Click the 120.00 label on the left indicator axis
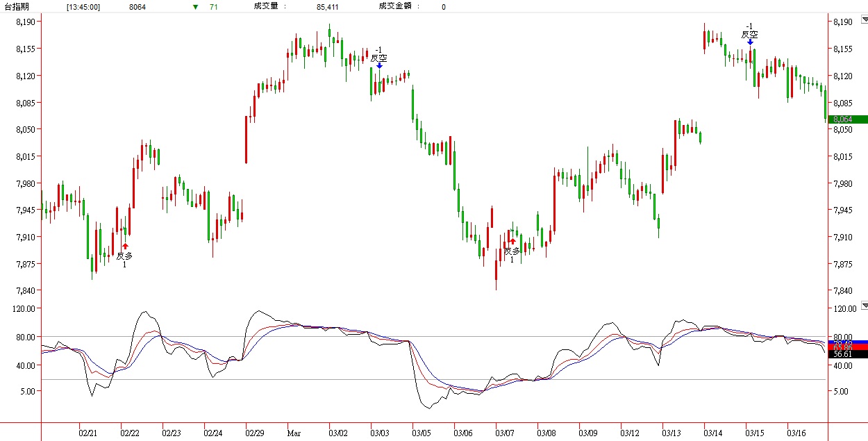Viewport: 868px width, 441px height. pos(24,308)
